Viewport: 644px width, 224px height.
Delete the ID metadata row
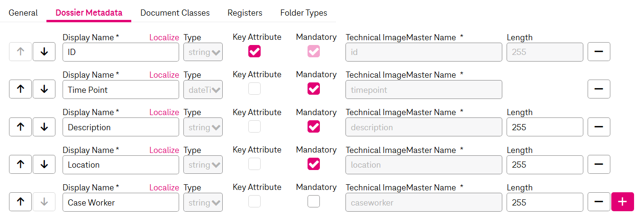pyautogui.click(x=599, y=52)
